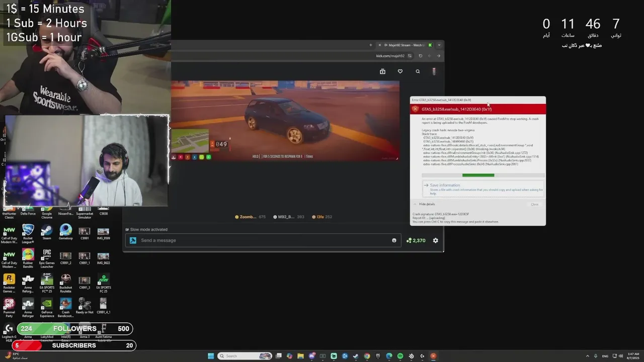Show hidden system tray icons

[587, 356]
